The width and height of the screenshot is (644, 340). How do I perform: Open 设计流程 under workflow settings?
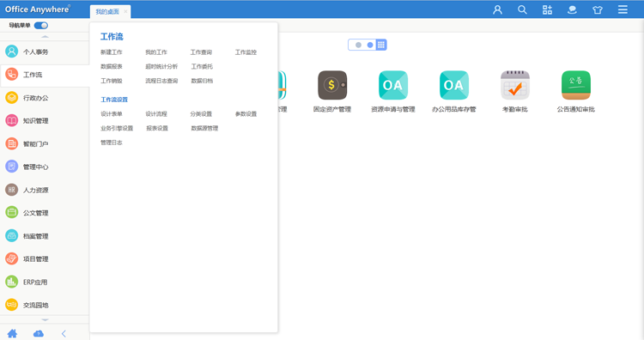tap(156, 113)
